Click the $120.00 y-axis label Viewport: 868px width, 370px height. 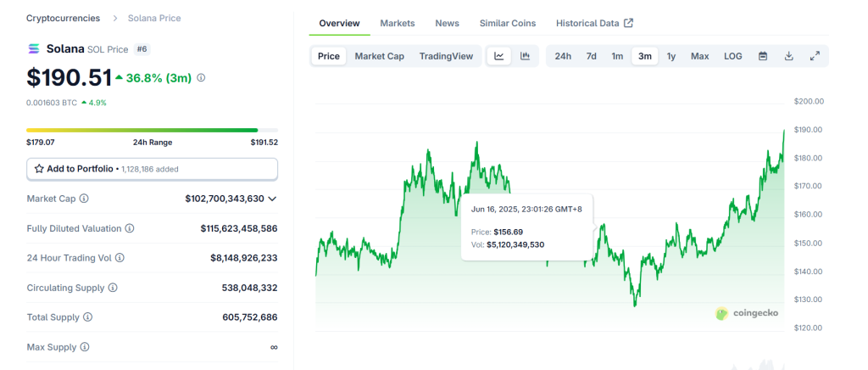coord(807,328)
